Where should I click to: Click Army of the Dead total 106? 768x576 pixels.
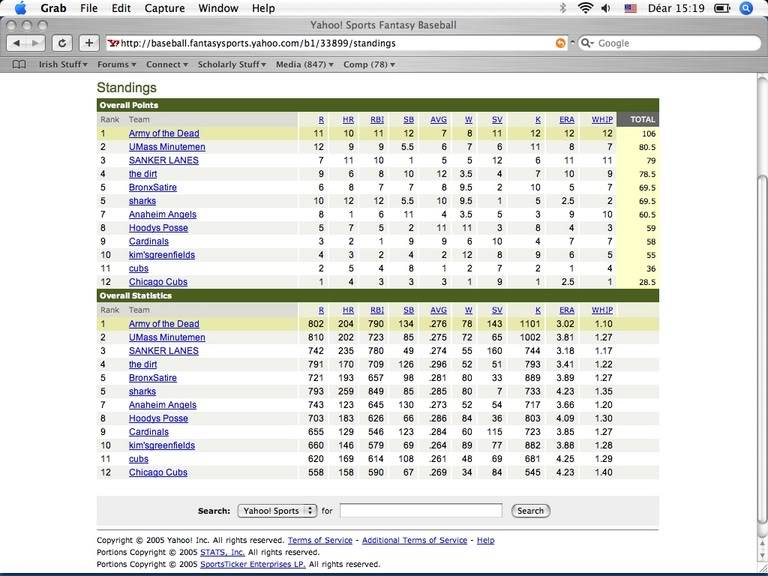click(x=647, y=134)
